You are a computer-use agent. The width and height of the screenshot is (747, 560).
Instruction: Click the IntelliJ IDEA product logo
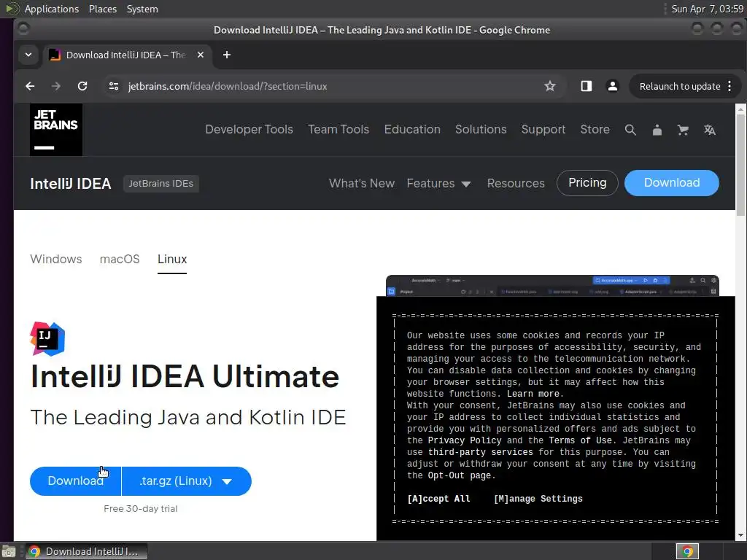[x=47, y=338]
